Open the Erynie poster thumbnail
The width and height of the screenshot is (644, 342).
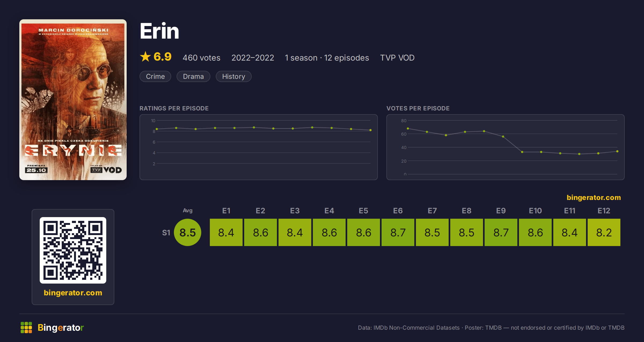[73, 100]
